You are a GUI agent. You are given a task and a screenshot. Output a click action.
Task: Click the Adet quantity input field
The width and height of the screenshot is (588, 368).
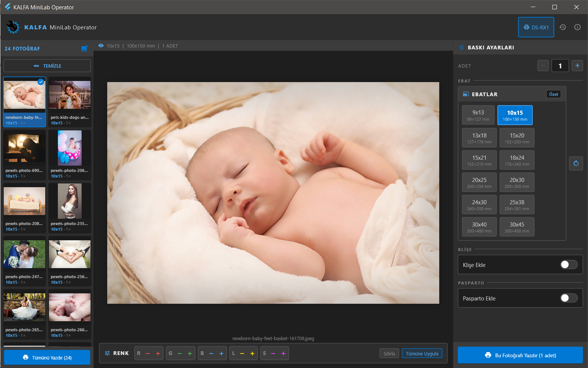tap(560, 66)
